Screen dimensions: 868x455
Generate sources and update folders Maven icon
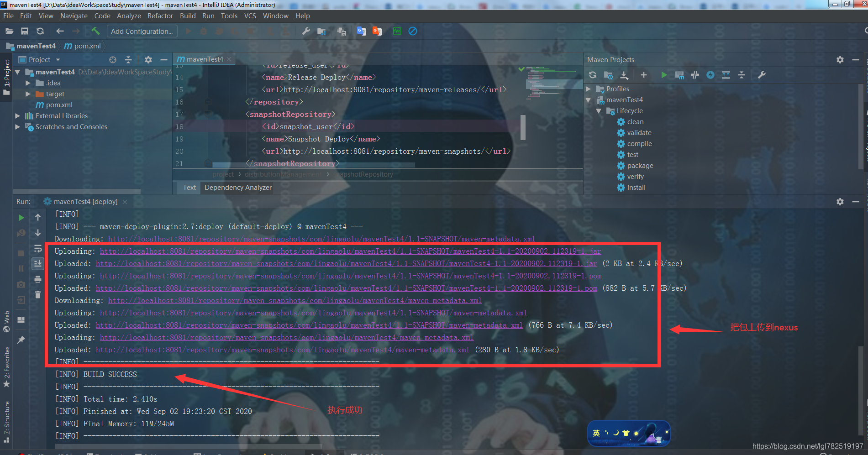pos(608,75)
